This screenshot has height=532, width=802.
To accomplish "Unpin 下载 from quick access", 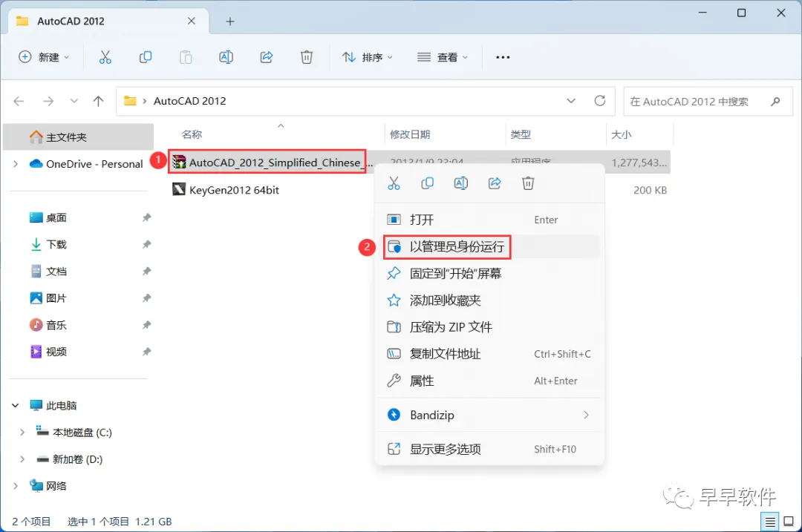I will 147,244.
